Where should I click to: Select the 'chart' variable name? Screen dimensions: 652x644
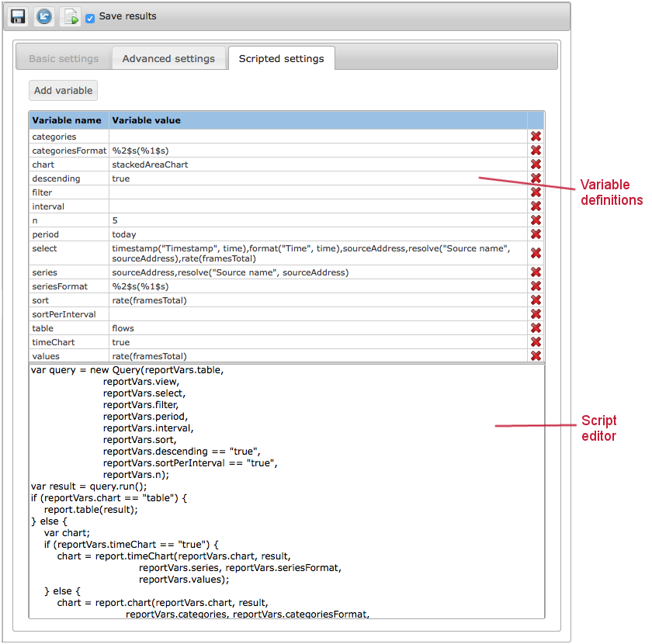point(43,164)
